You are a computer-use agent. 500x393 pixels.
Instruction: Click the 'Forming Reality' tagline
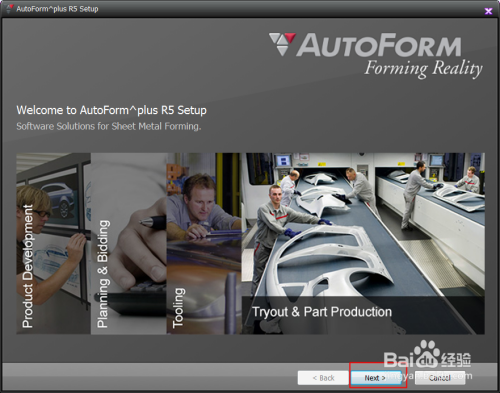point(423,68)
